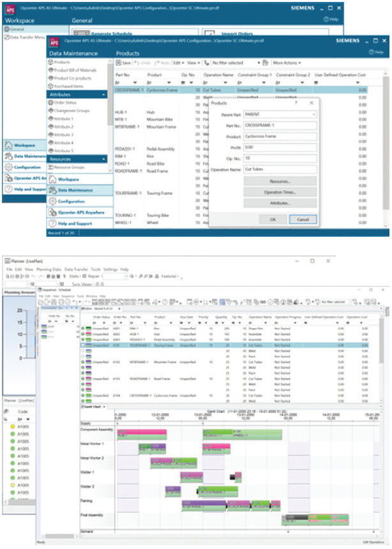392x549 pixels.
Task: Open the Operation Name column filter dropdown
Action: coord(225,82)
